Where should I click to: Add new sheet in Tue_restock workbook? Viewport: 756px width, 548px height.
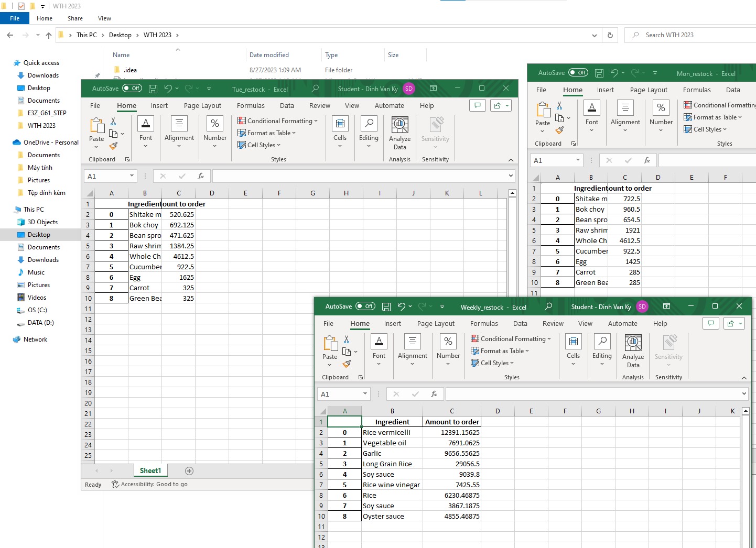coord(189,471)
